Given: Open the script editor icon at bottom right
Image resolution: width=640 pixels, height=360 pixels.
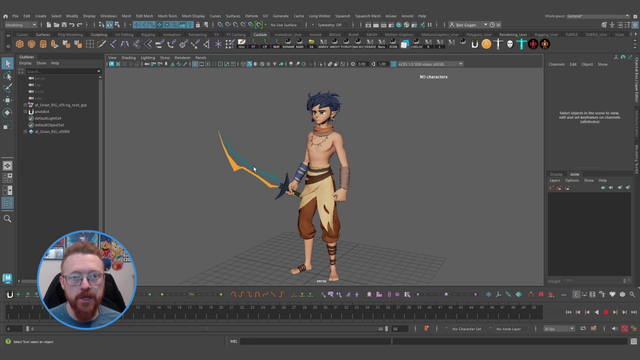Looking at the screenshot, I should (633, 341).
